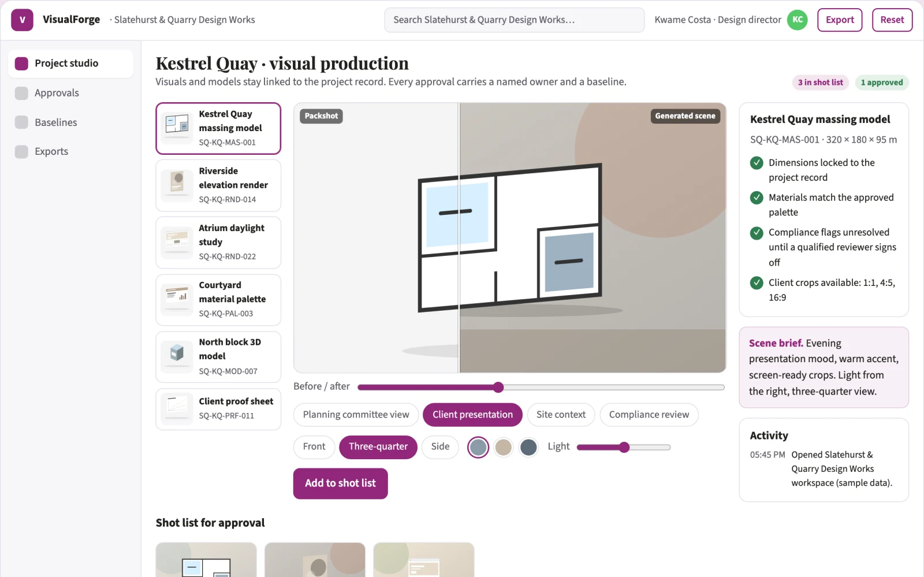
Task: Open Exports in the sidebar
Action: pyautogui.click(x=70, y=151)
